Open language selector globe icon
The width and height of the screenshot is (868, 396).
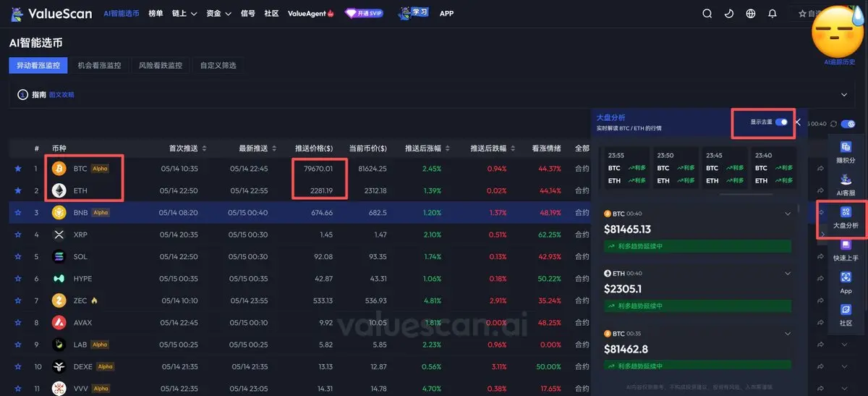coord(751,14)
